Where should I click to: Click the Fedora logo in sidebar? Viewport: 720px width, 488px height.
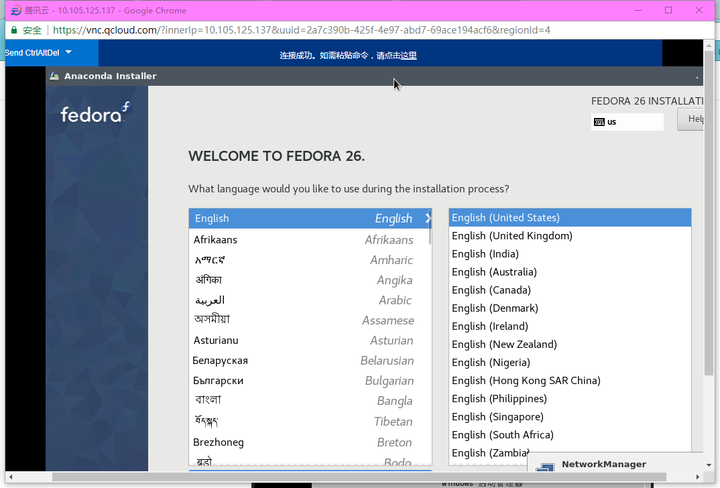[x=95, y=114]
